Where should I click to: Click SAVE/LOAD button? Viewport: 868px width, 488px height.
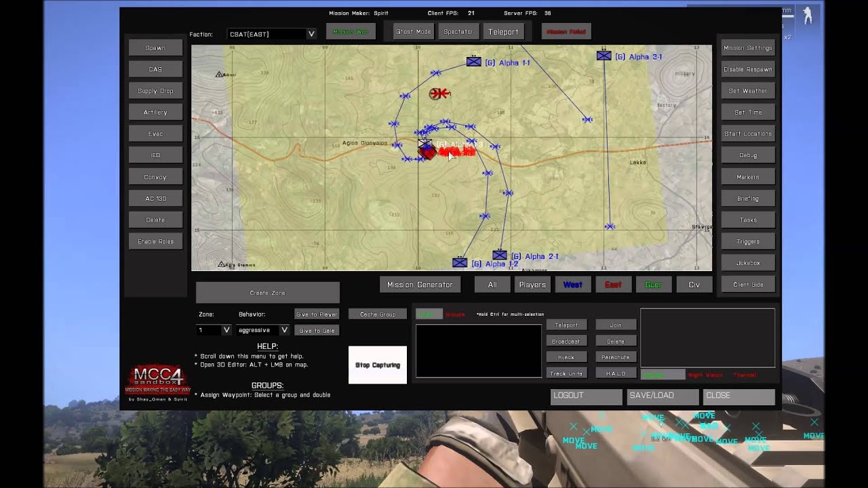click(x=663, y=396)
